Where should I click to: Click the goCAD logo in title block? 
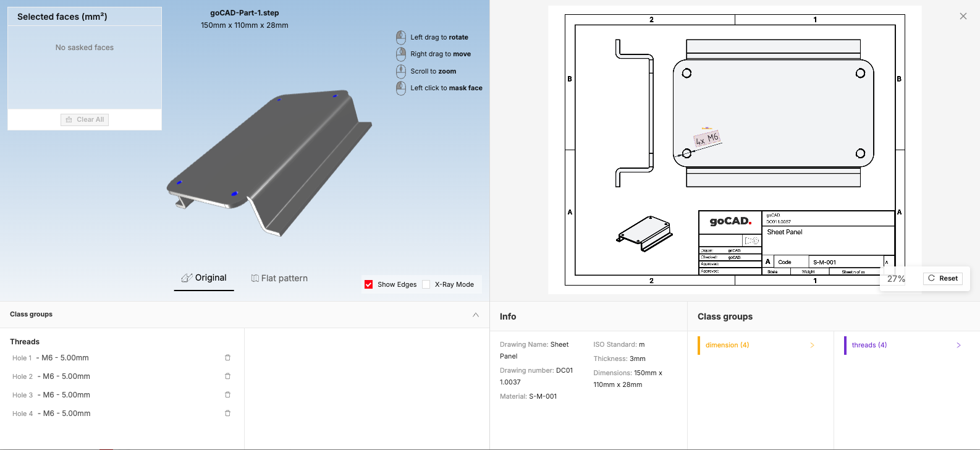click(x=730, y=221)
